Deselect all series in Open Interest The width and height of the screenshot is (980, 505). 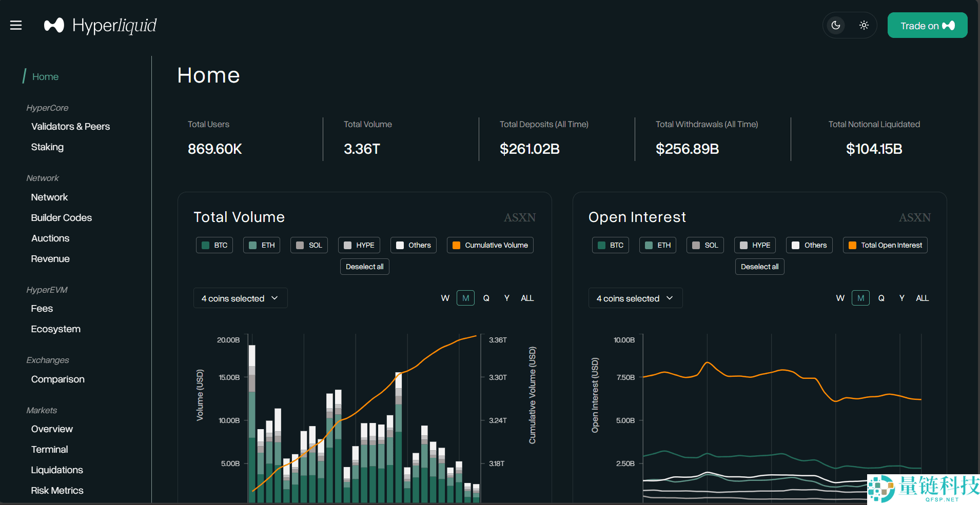coord(760,267)
